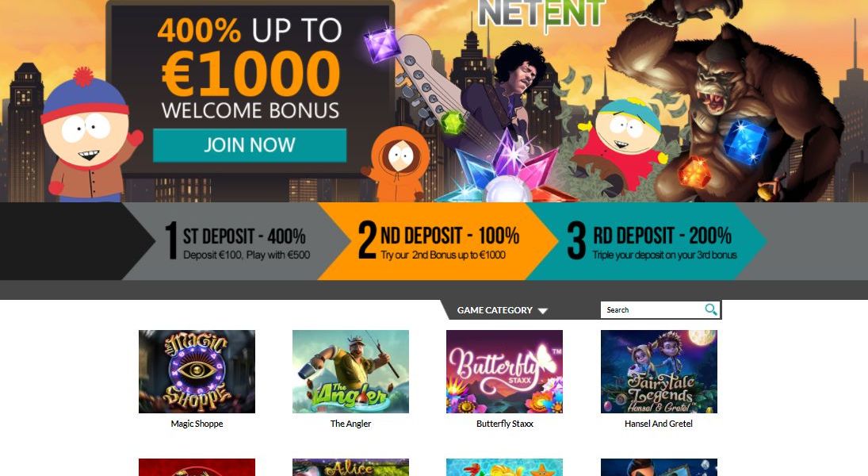Click the Hansel And Gretel title link
This screenshot has width=868, height=476.
(659, 424)
